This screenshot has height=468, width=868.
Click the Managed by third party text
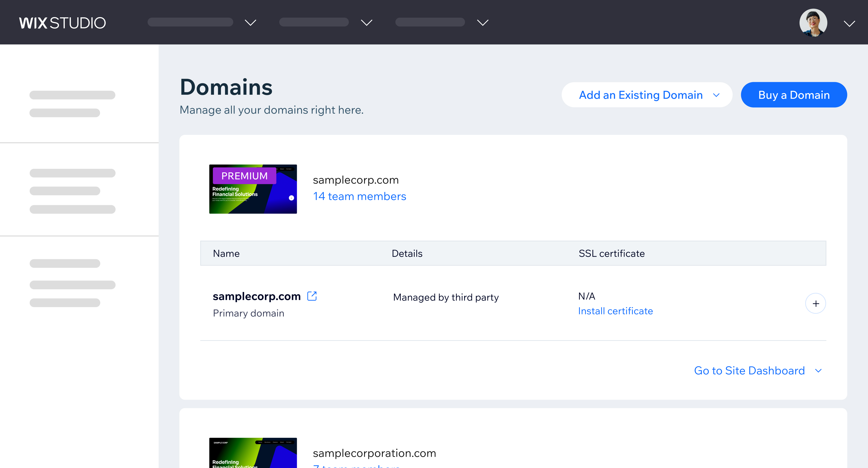coord(446,297)
